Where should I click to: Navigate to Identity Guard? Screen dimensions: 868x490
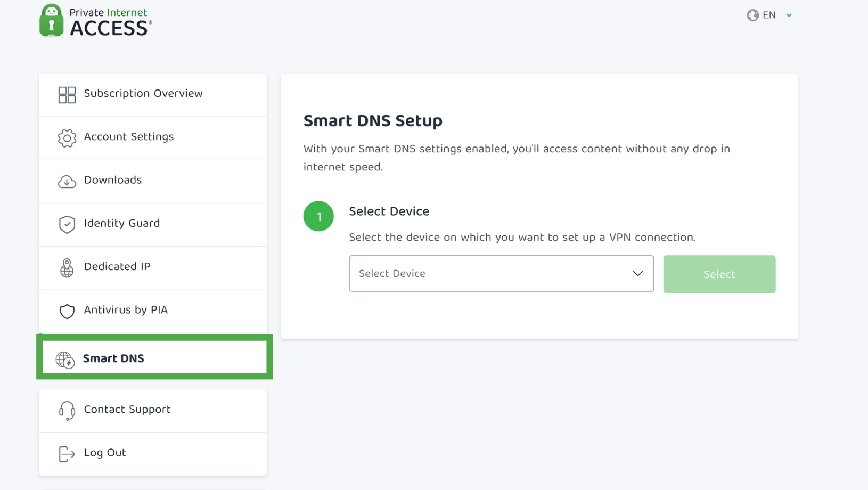(x=153, y=225)
